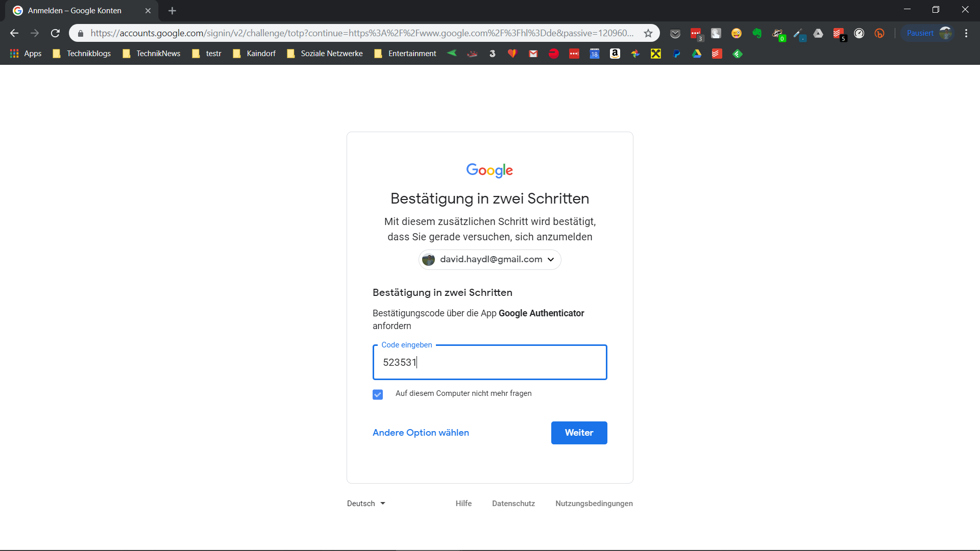Open the Google Drive extension in toolbar
Image resolution: width=980 pixels, height=551 pixels.
[x=818, y=33]
